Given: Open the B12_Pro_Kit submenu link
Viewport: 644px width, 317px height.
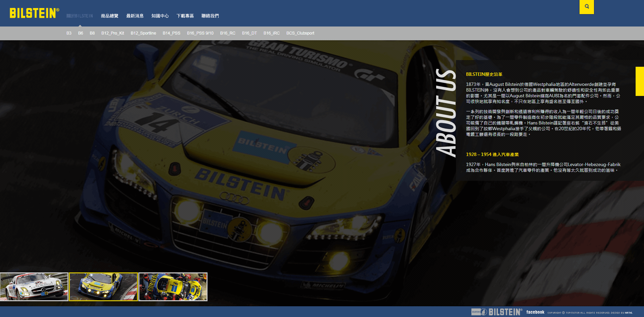Looking at the screenshot, I should tap(113, 33).
